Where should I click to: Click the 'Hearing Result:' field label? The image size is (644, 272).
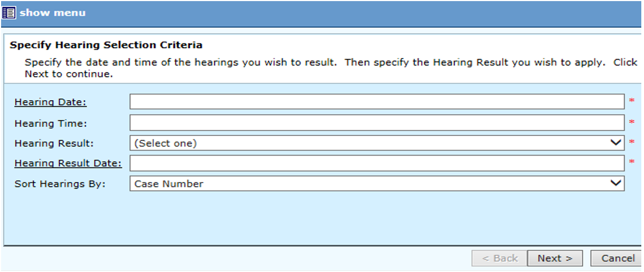click(54, 144)
